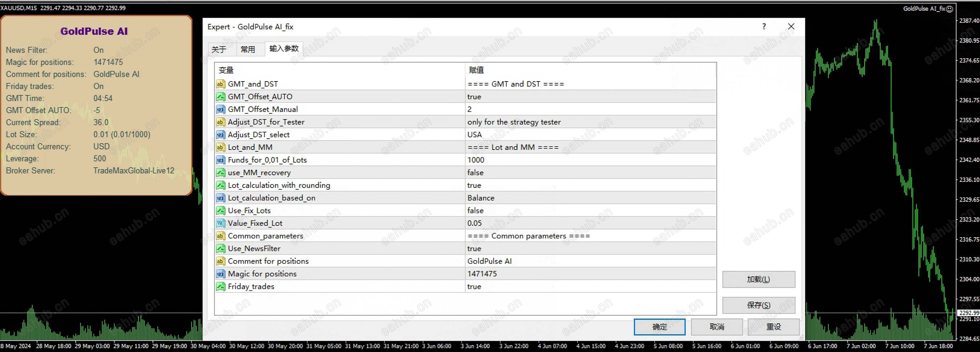Select the Friday_trades true value
Image resolution: width=980 pixels, height=352 pixels.
tap(474, 286)
